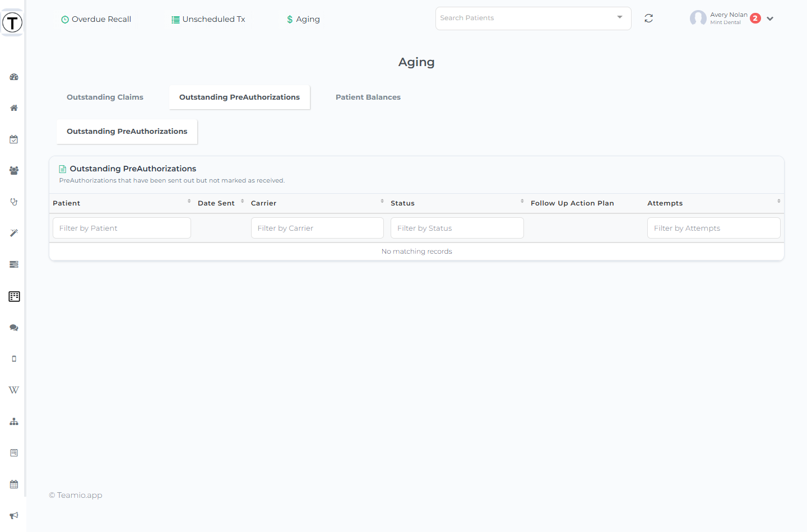Select the Outstanding PreAuthorizations sub-tab
The height and width of the screenshot is (532, 807).
(x=127, y=132)
